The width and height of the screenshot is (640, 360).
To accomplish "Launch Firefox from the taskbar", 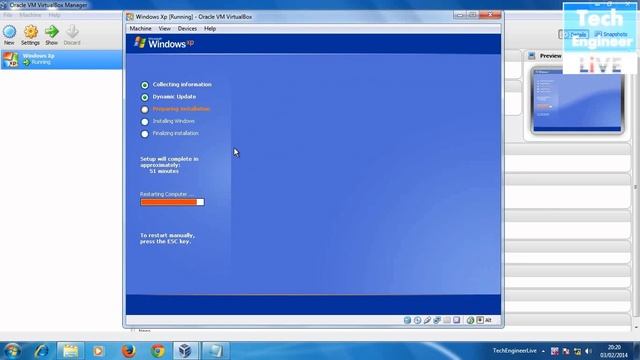I will pos(128,351).
